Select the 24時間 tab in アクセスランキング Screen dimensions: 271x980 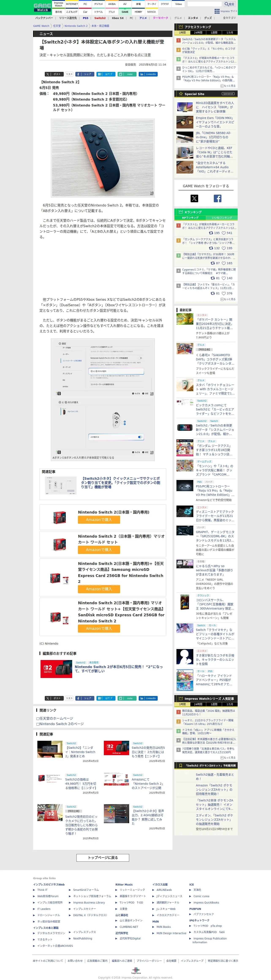pyautogui.click(x=198, y=33)
